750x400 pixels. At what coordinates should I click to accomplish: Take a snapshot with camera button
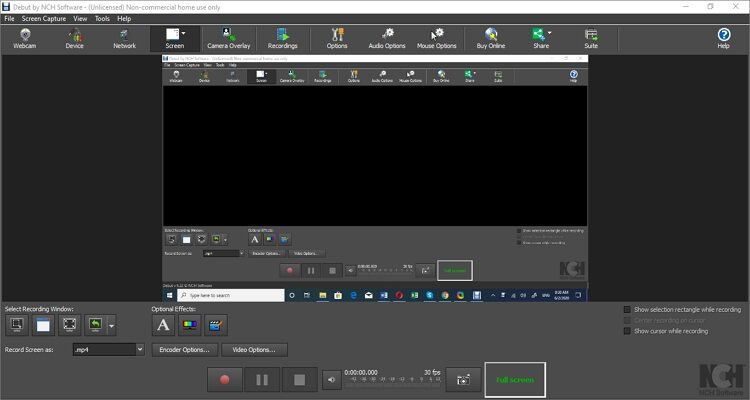tap(463, 380)
